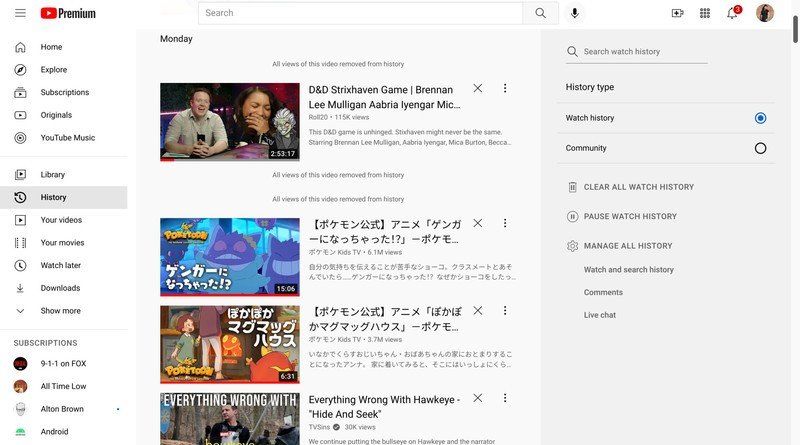Open Originals in sidebar

[x=64, y=115]
